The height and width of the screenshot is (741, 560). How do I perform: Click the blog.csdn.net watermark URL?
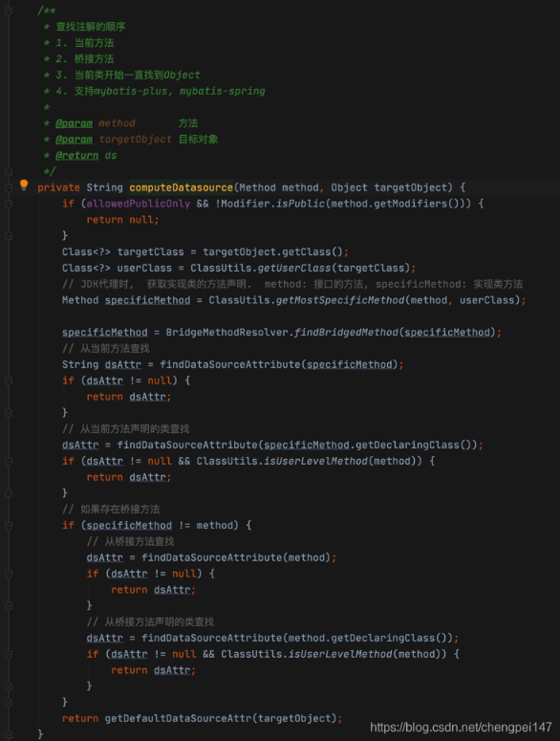[461, 727]
